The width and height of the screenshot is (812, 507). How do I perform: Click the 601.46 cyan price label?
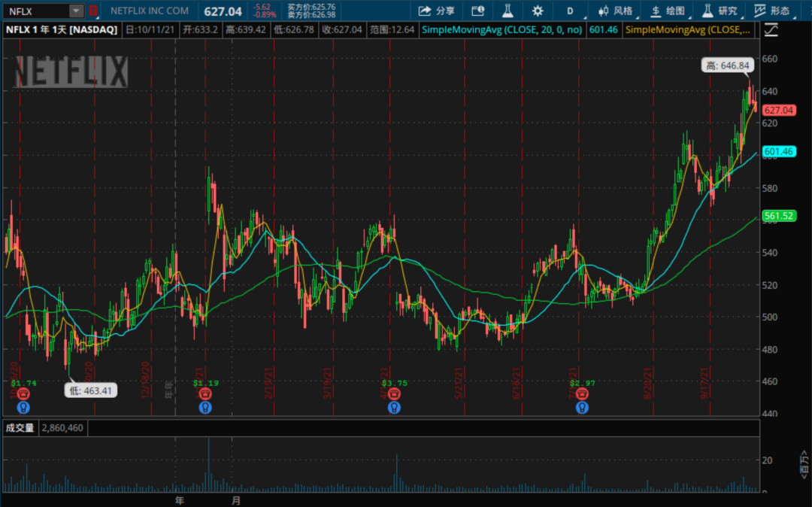pyautogui.click(x=778, y=152)
